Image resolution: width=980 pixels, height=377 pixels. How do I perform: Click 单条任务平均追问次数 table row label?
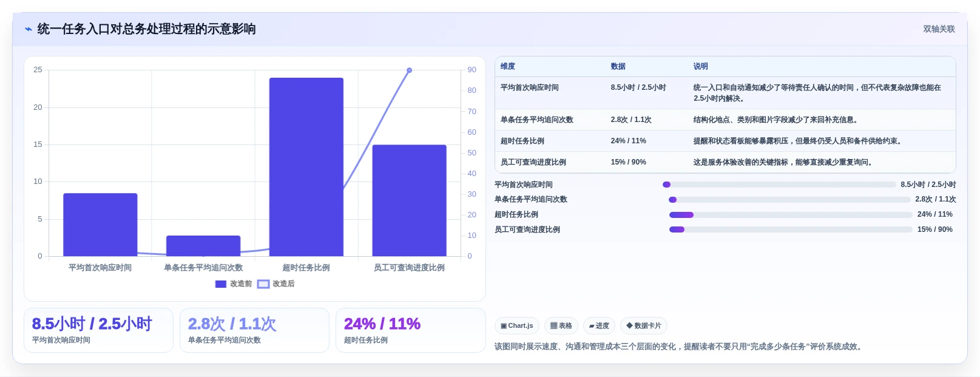(537, 120)
